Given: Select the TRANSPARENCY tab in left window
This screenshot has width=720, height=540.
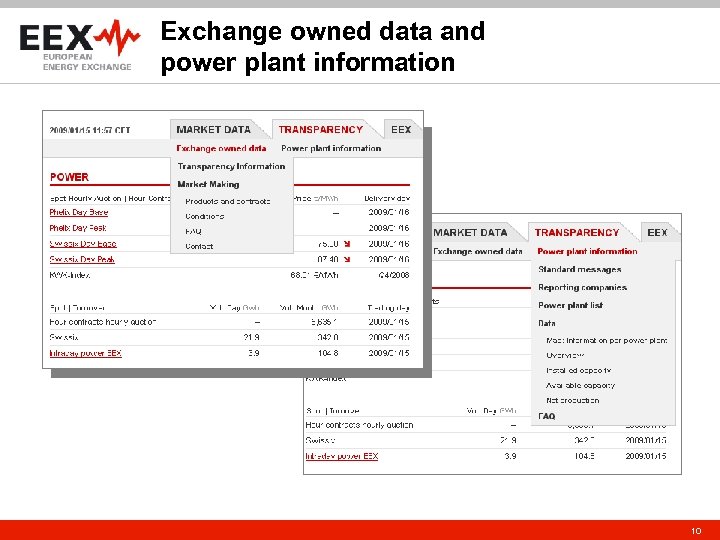Looking at the screenshot, I should (321, 129).
